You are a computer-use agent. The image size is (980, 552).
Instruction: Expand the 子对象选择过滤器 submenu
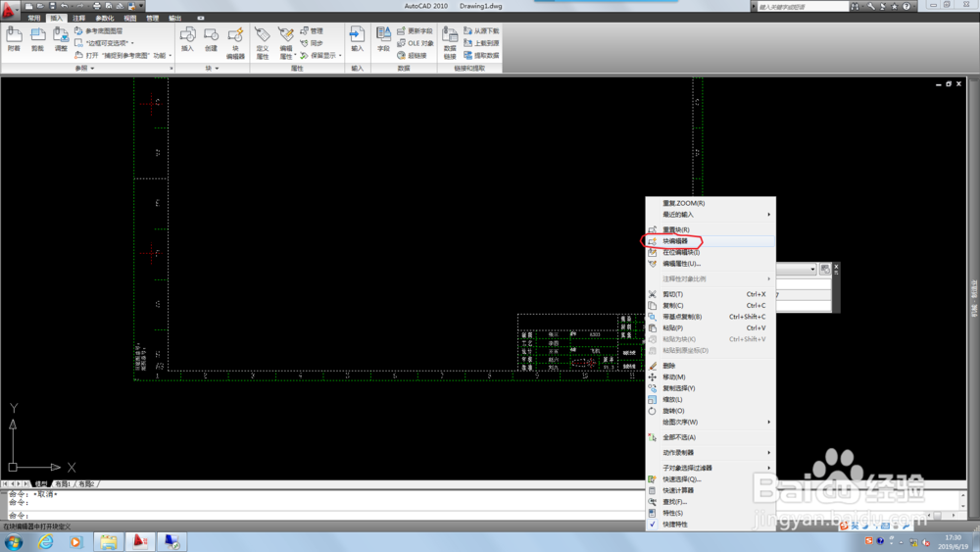click(x=710, y=468)
